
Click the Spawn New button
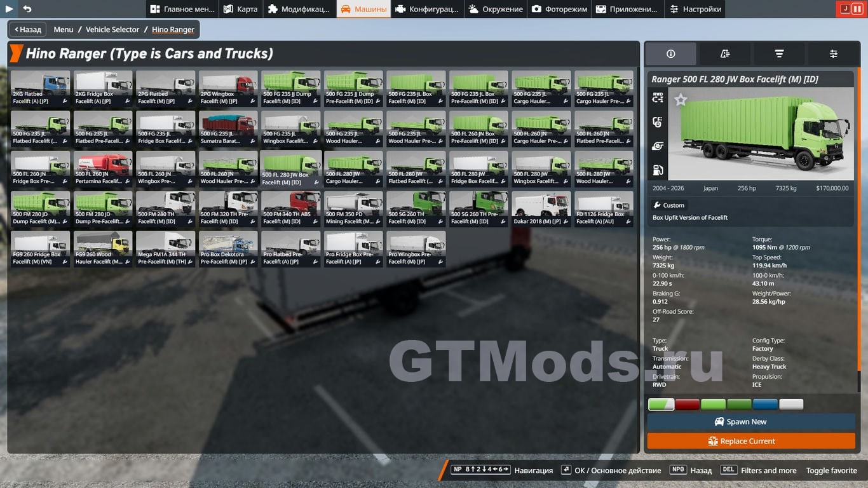[751, 422]
